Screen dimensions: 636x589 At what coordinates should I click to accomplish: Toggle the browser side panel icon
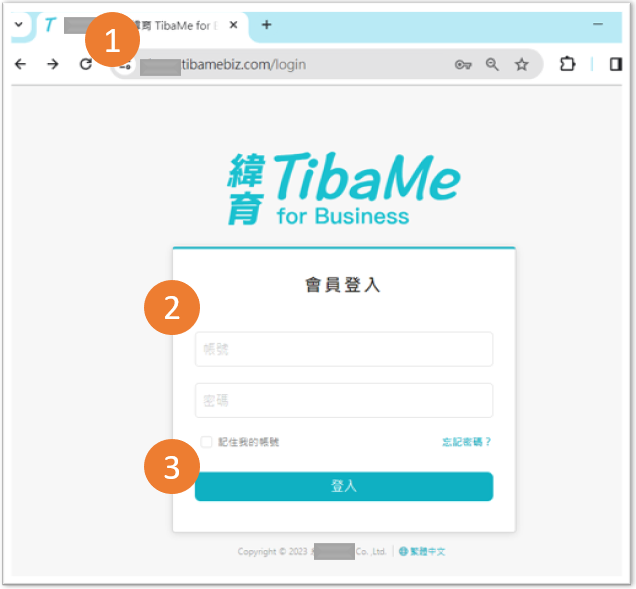click(x=616, y=65)
